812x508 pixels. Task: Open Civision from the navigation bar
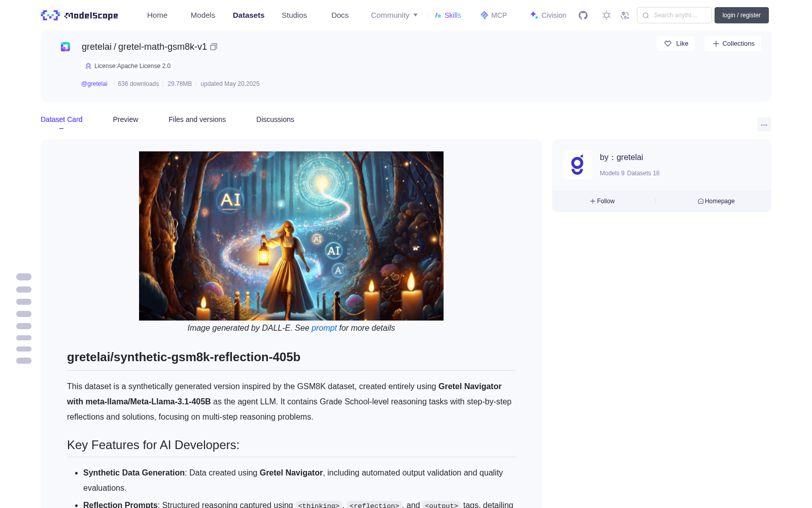click(548, 15)
